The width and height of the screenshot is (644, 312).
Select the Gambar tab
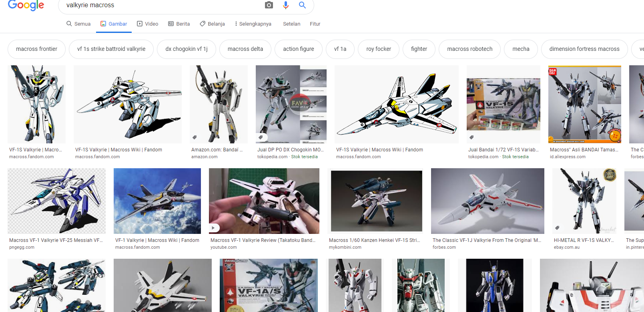click(x=114, y=24)
